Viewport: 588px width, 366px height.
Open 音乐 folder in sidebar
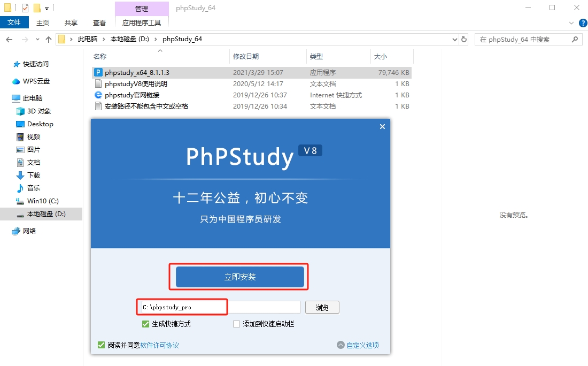point(34,188)
